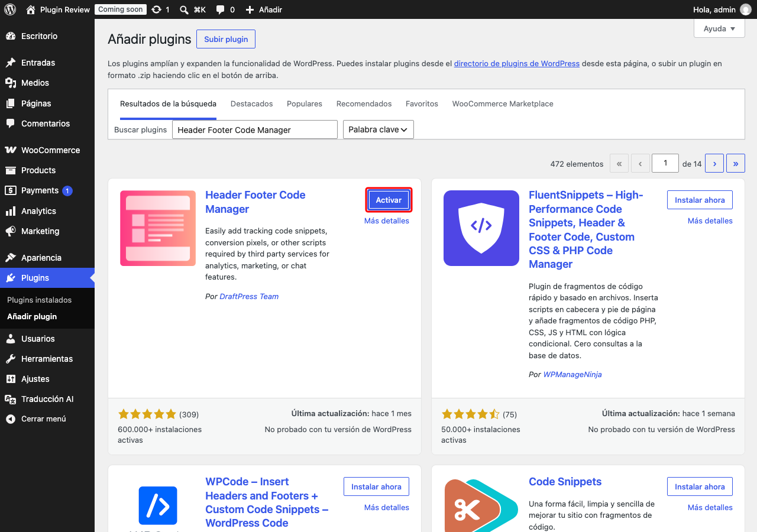Switch to the Favoritos tab

point(422,104)
